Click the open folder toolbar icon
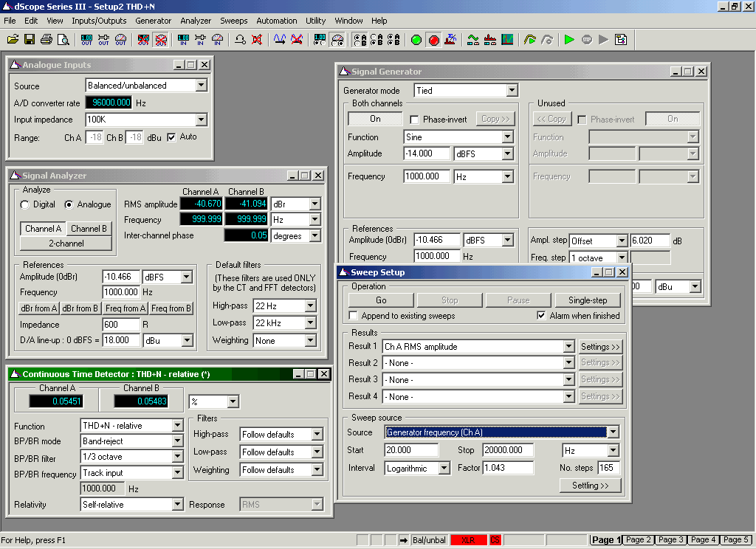 pos(13,40)
